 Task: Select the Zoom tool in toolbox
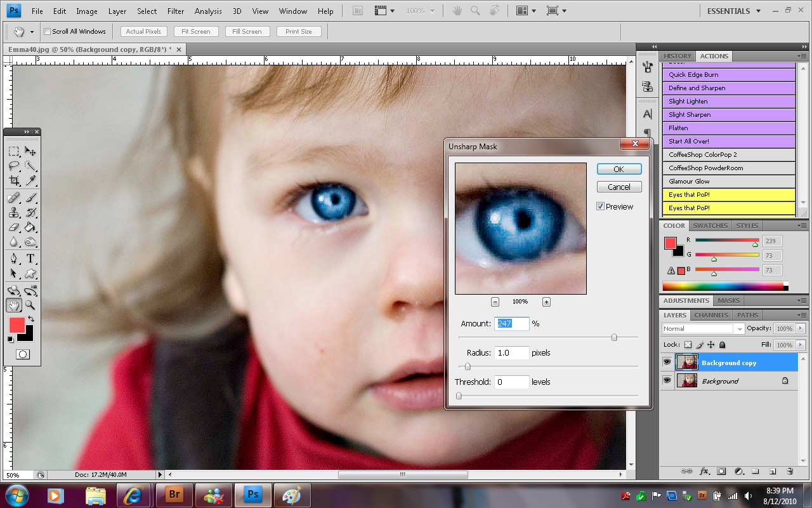(x=30, y=305)
